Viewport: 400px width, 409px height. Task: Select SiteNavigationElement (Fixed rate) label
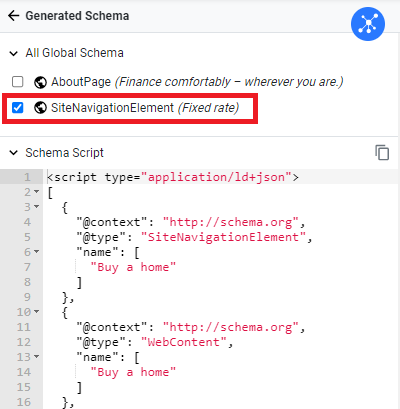coord(145,108)
